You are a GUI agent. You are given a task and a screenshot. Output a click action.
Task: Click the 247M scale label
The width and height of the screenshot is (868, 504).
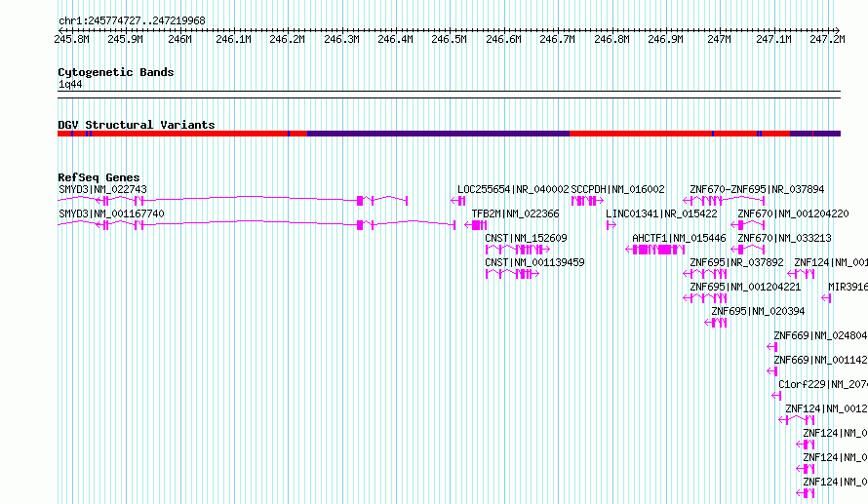719,39
